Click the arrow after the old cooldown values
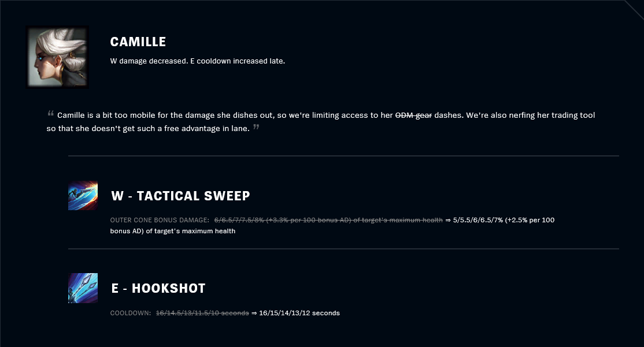 (254, 313)
